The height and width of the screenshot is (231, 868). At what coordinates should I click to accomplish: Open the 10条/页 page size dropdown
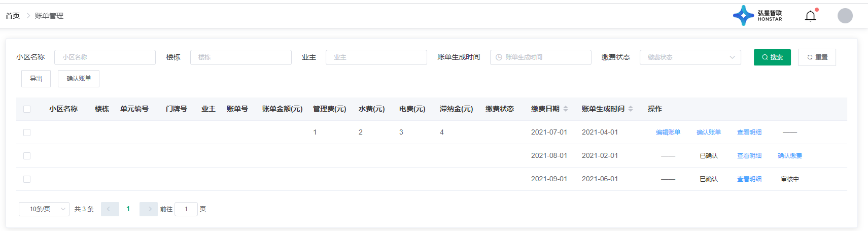(x=44, y=209)
